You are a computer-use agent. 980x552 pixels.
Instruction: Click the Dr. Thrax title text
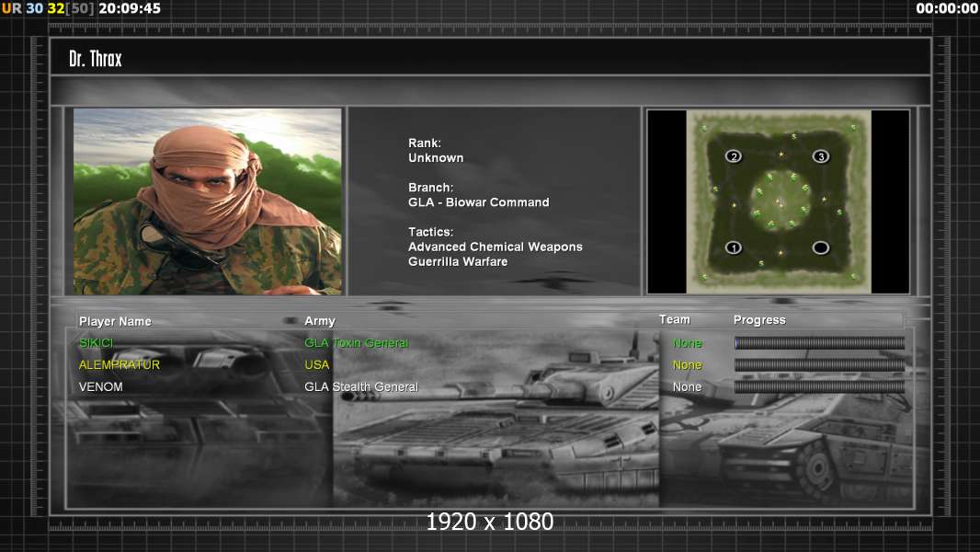point(95,59)
